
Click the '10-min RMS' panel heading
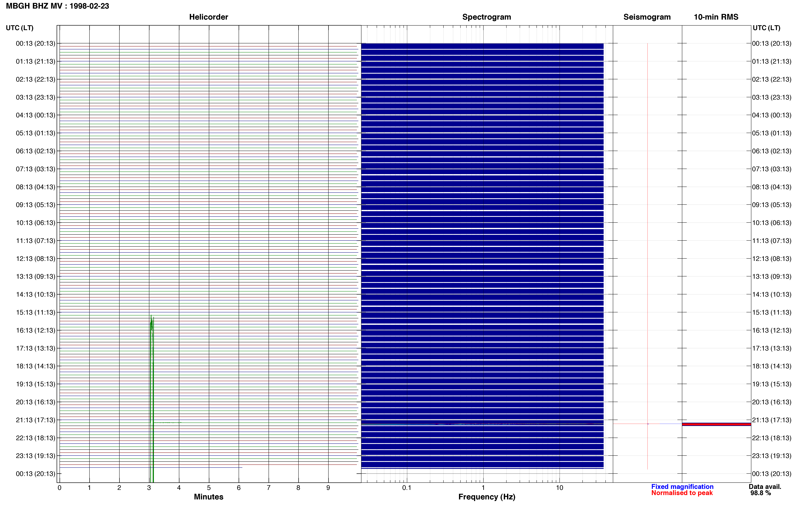click(x=716, y=17)
